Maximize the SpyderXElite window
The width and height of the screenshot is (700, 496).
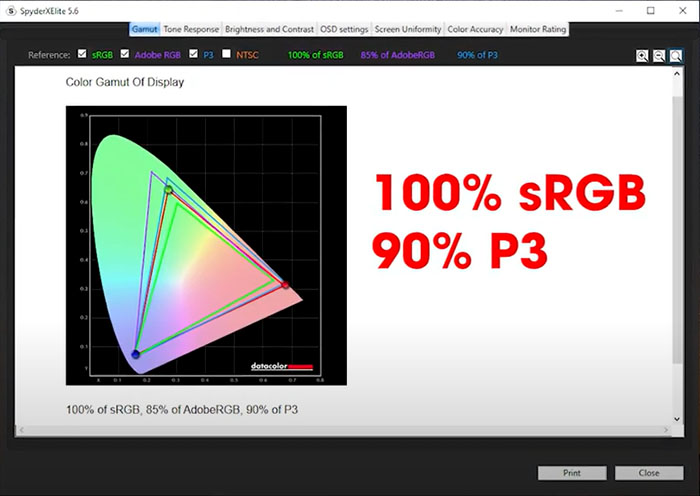[x=651, y=11]
